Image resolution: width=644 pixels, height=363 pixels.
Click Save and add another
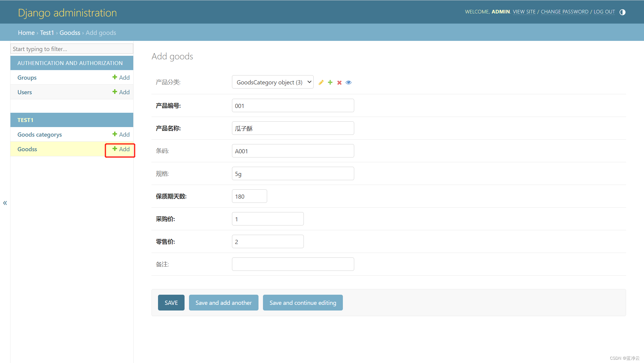(224, 303)
